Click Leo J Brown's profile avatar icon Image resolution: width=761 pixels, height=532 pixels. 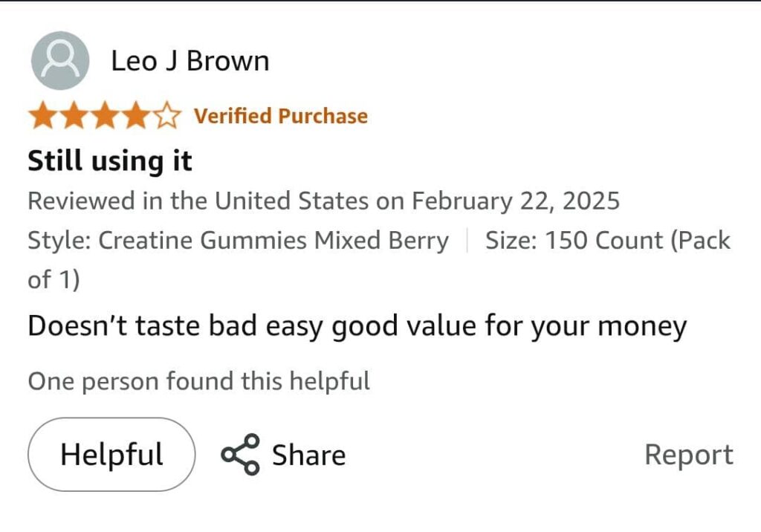pos(60,61)
